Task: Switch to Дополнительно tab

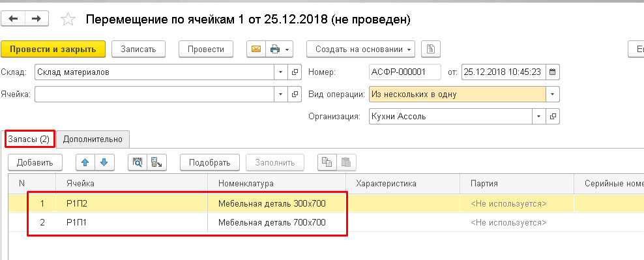Action: (x=93, y=139)
